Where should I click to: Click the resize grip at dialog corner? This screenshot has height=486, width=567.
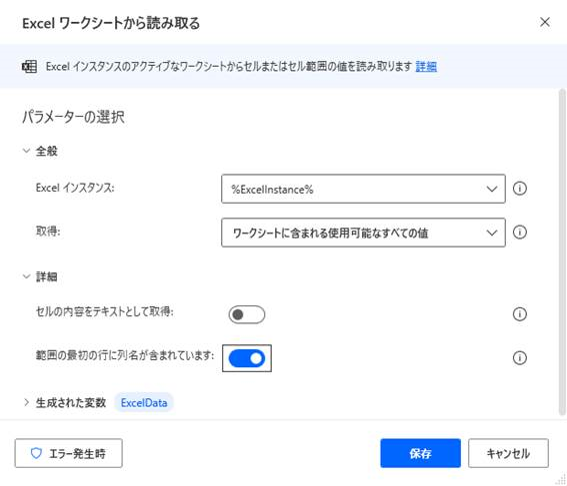pos(562,480)
